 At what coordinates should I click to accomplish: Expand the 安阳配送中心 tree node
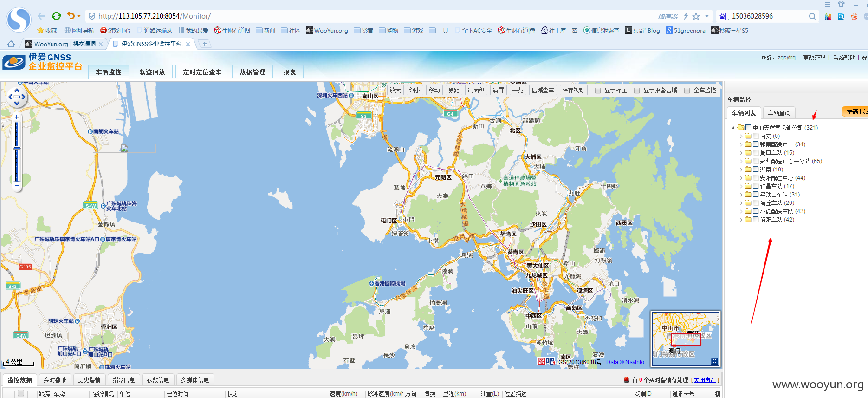(x=741, y=178)
